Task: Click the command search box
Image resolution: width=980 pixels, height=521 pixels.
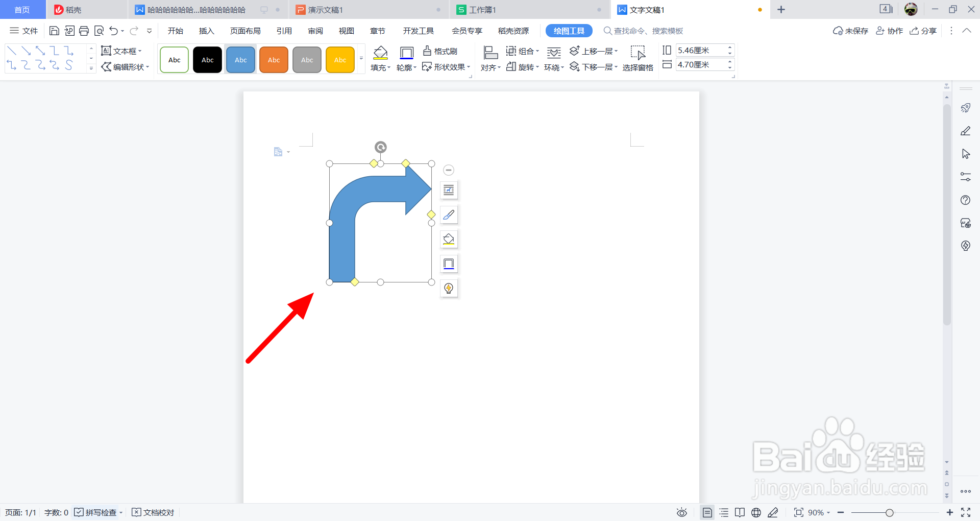Action: [x=643, y=31]
